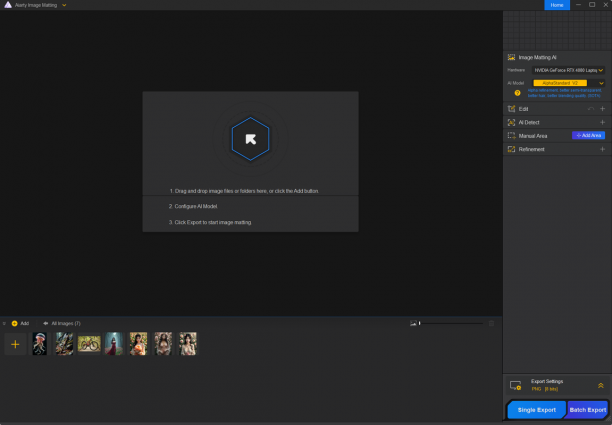Click the AI Detect section icon
Image resolution: width=612 pixels, height=425 pixels.
point(511,123)
